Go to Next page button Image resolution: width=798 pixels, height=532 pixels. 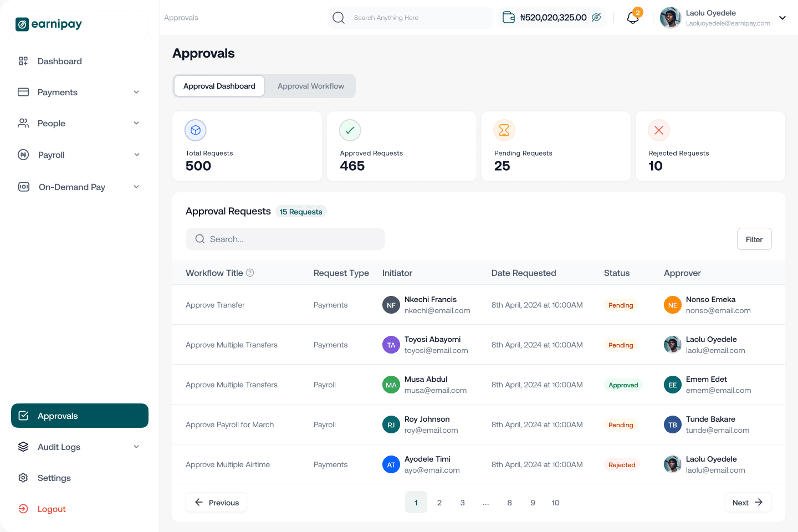click(748, 503)
